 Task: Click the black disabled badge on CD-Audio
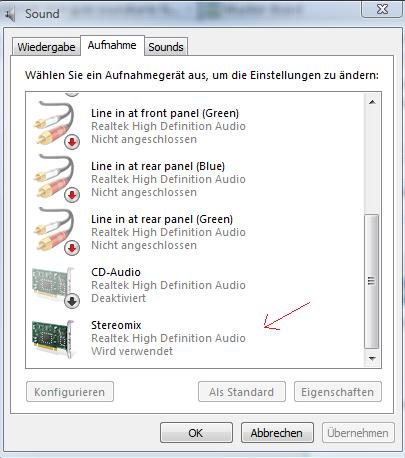pos(72,301)
